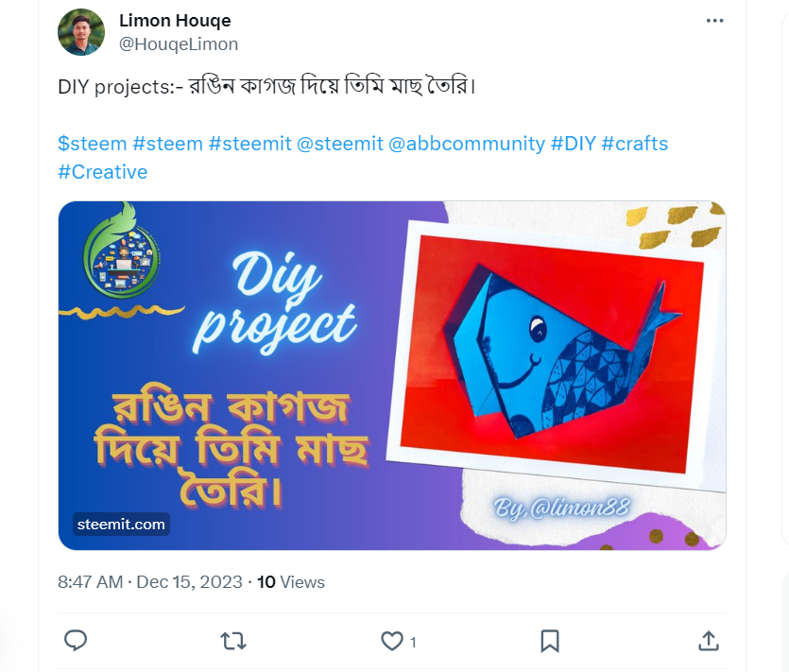Open the #steem hashtag
Screen dimensions: 789x672
[167, 144]
